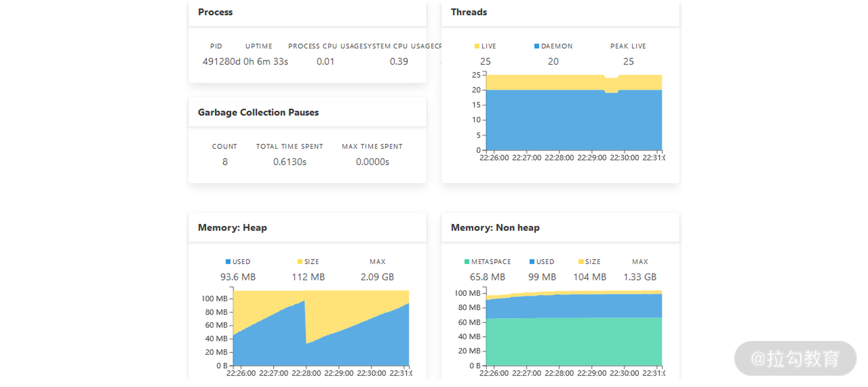Click the yellow SIZE swatch in Memory: Heap
868x387 pixels.
coord(300,262)
